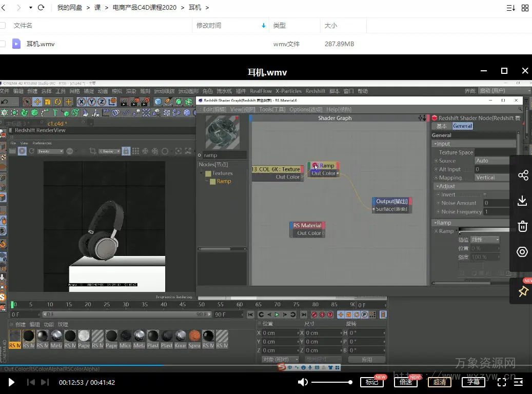Tick the checkbox beside 耳机.wmv
532x394 pixels.
click(3, 44)
